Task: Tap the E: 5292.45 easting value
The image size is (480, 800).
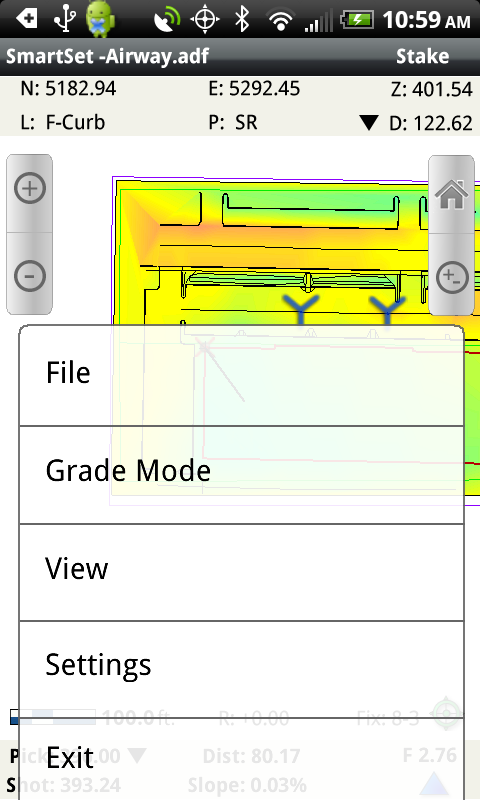Action: pyautogui.click(x=254, y=89)
